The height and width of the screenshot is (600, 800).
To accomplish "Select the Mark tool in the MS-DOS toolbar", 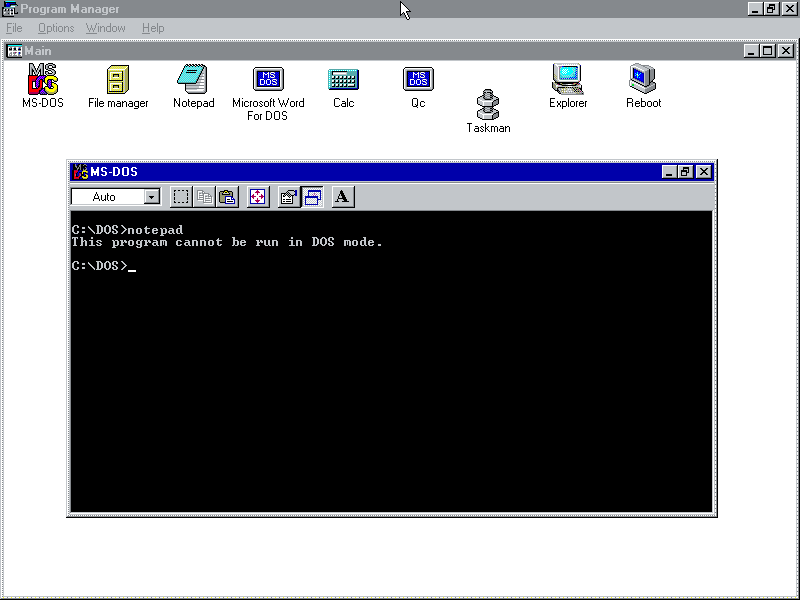I will click(x=181, y=196).
